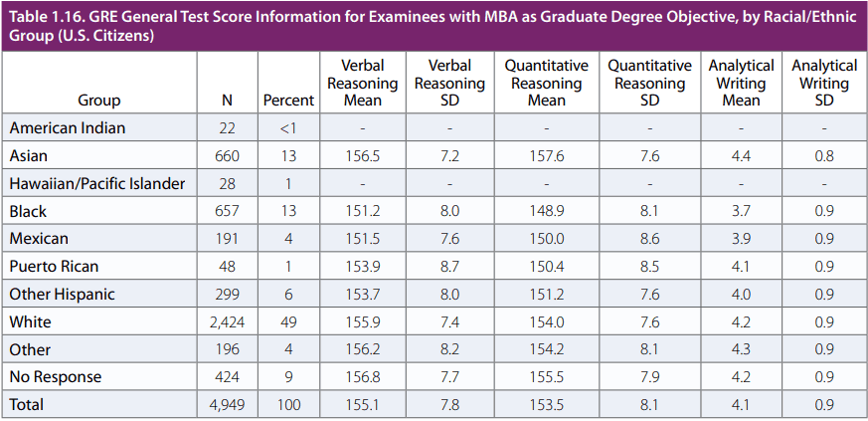Click the Quantitative Reasoning SD header
868x421 pixels.
[x=649, y=84]
